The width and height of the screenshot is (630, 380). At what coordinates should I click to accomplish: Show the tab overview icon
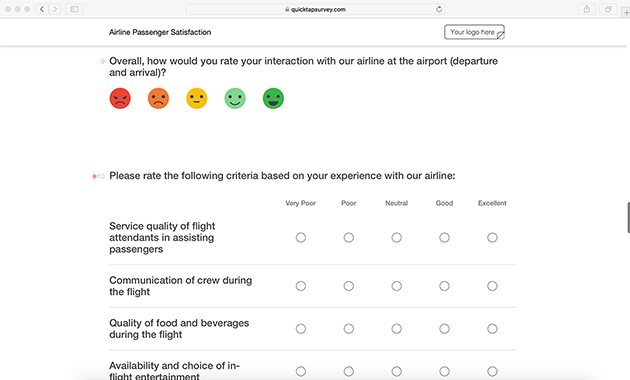click(608, 9)
